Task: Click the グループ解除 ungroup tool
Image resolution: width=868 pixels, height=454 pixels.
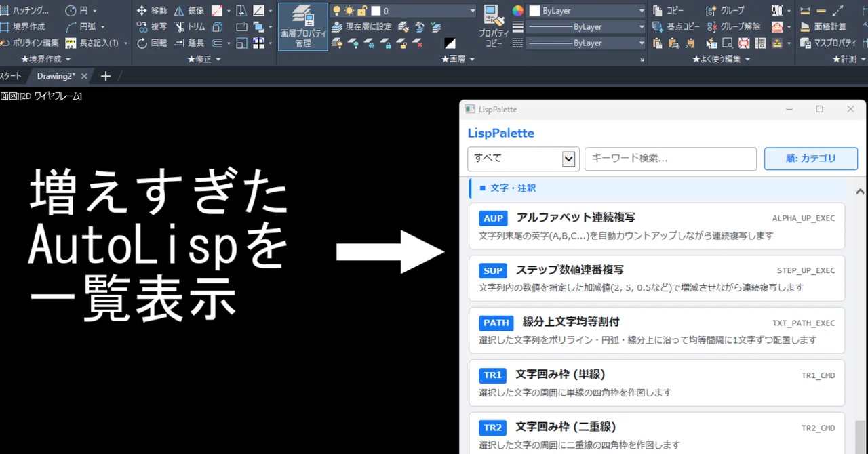Action: [x=733, y=27]
